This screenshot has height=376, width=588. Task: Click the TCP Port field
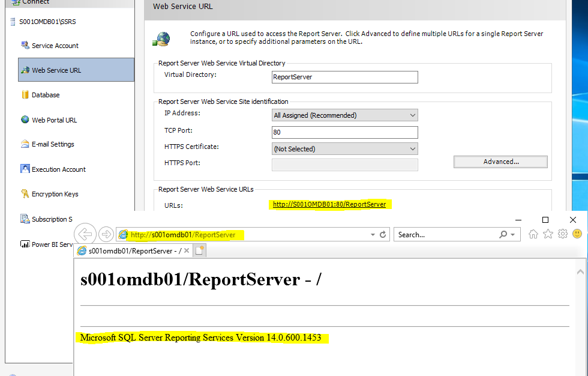pyautogui.click(x=344, y=132)
